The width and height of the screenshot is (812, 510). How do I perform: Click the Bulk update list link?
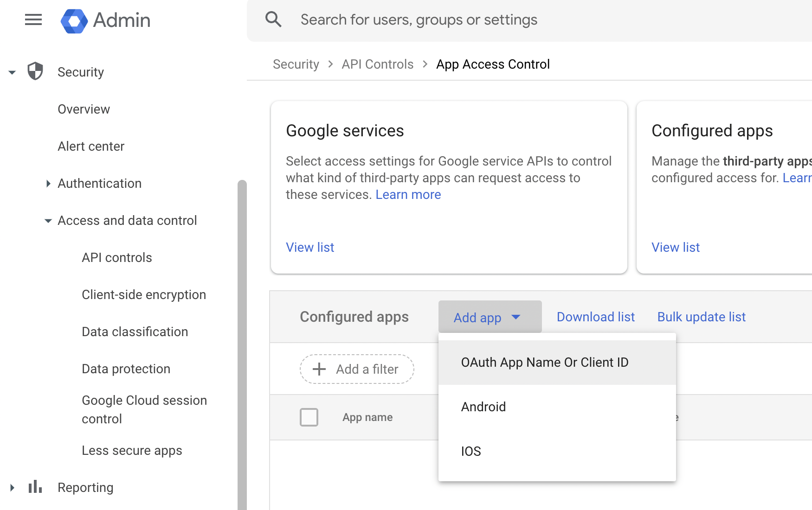(x=702, y=317)
